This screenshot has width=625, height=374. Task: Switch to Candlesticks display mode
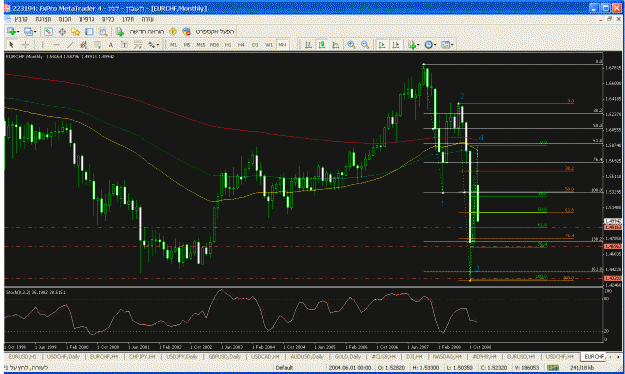(322, 45)
